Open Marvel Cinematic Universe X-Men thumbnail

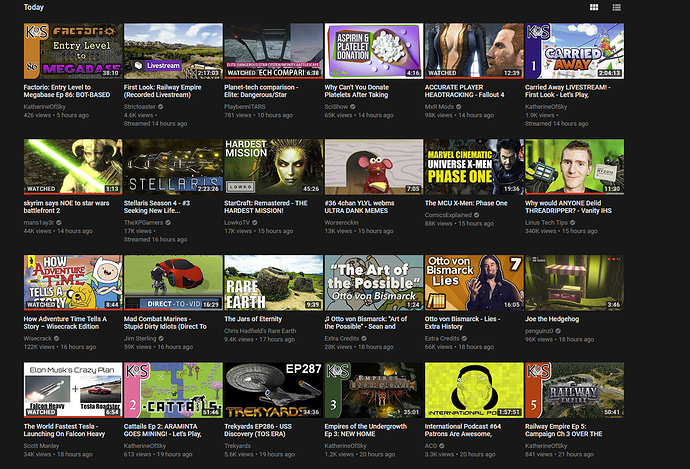[x=474, y=167]
